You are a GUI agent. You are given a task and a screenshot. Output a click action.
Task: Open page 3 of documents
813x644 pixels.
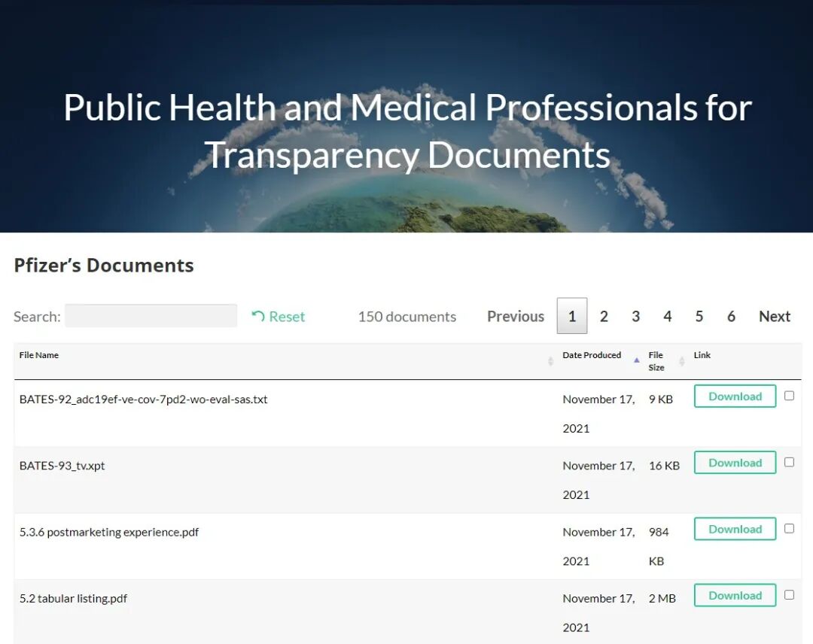click(635, 316)
